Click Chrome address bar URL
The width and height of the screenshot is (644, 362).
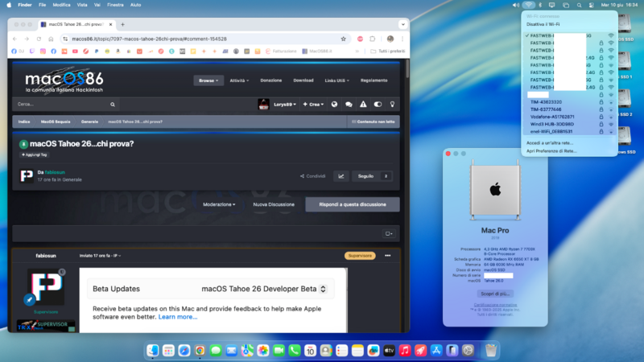(149, 39)
